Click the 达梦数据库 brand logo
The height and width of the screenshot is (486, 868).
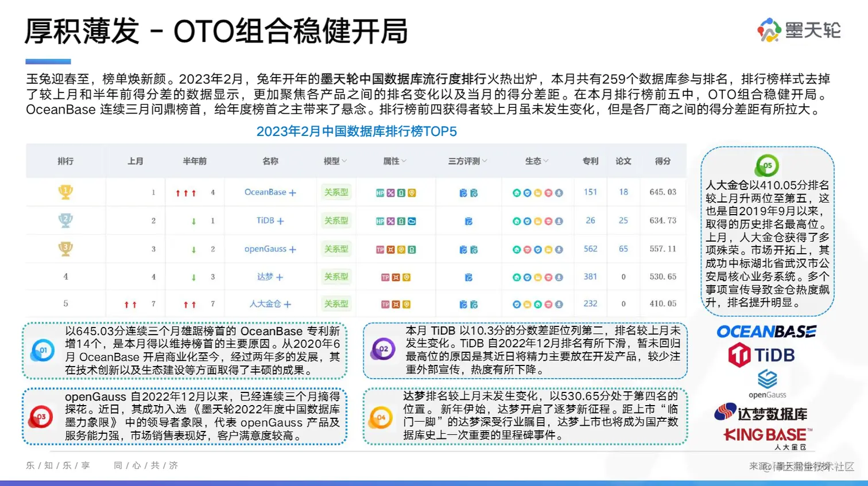pos(761,413)
